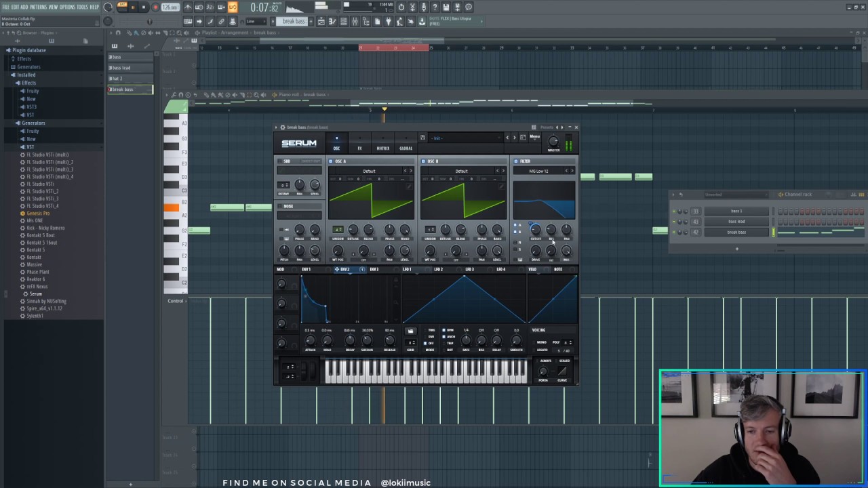Click Serum save preset floppy icon

tap(422, 138)
